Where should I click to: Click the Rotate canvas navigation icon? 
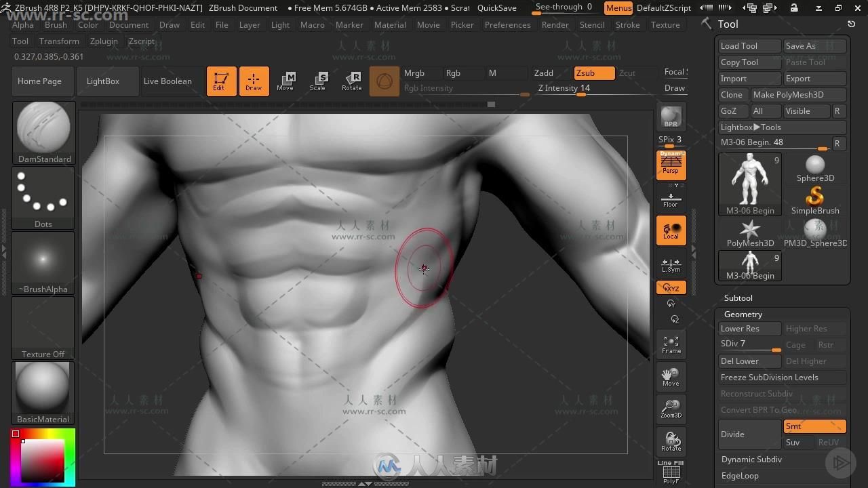671,442
